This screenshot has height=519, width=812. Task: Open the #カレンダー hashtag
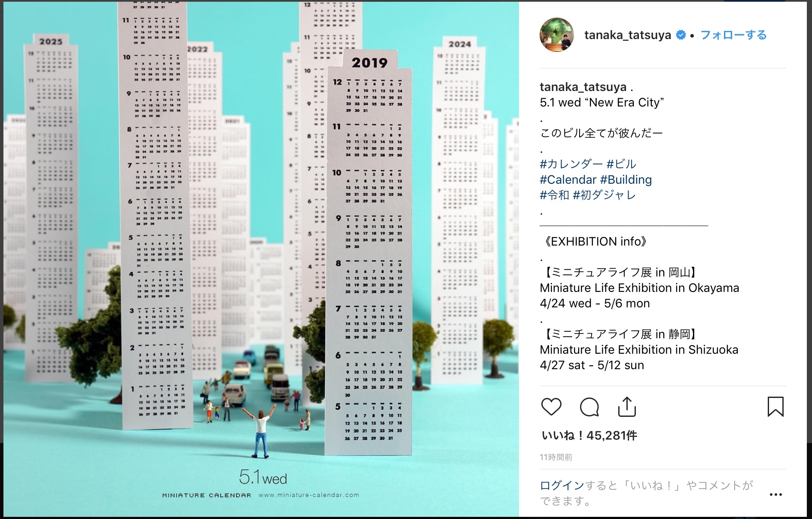point(571,164)
